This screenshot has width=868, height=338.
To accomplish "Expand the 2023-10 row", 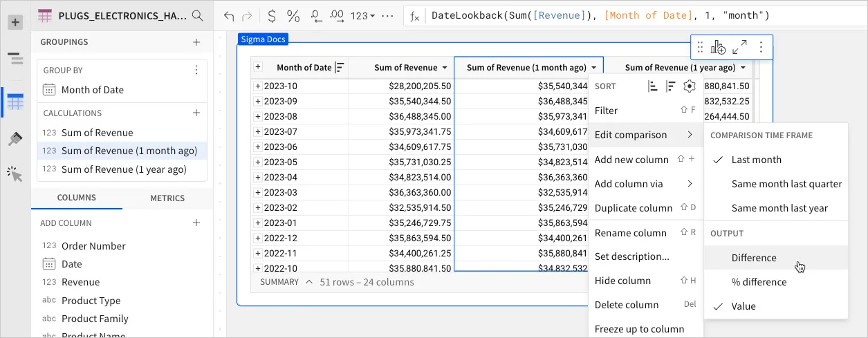I will 258,86.
